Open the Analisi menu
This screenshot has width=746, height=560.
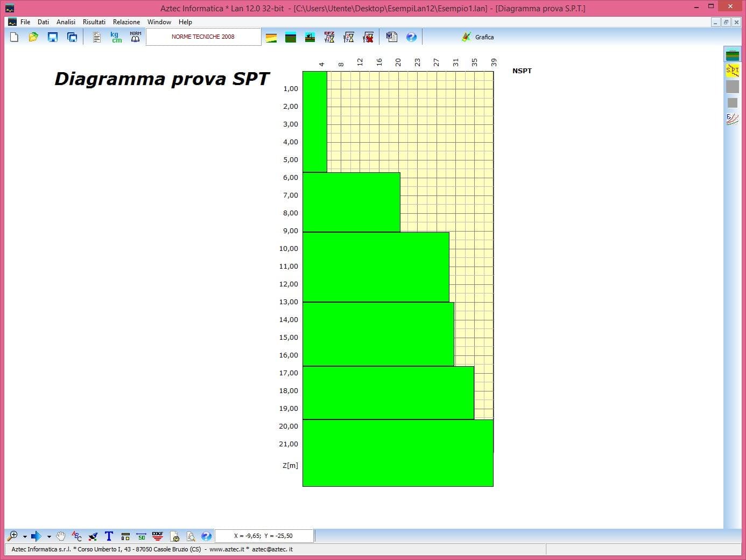(x=66, y=22)
